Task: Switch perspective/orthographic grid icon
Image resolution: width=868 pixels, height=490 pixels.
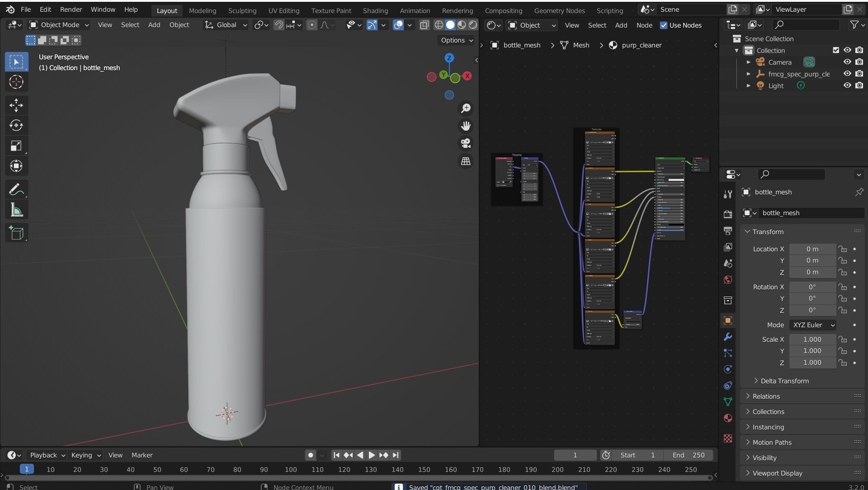Action: (x=466, y=161)
